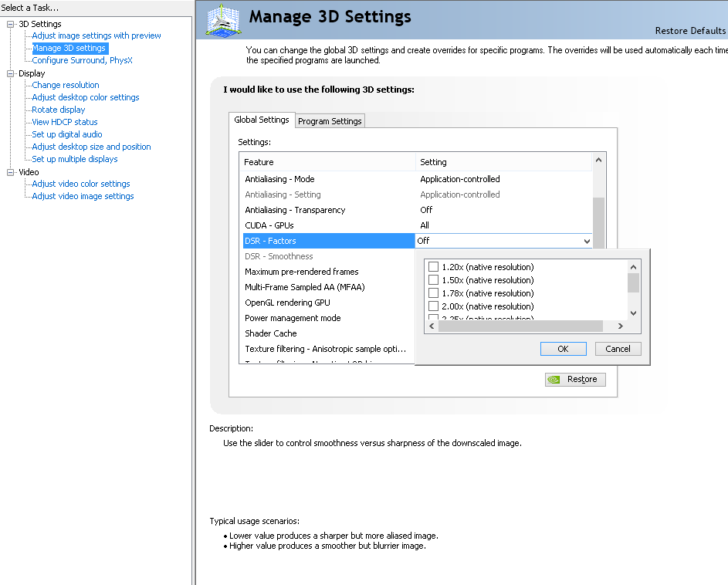This screenshot has width=728, height=585.
Task: Check the 1.50x (native resolution) option
Action: [x=433, y=280]
